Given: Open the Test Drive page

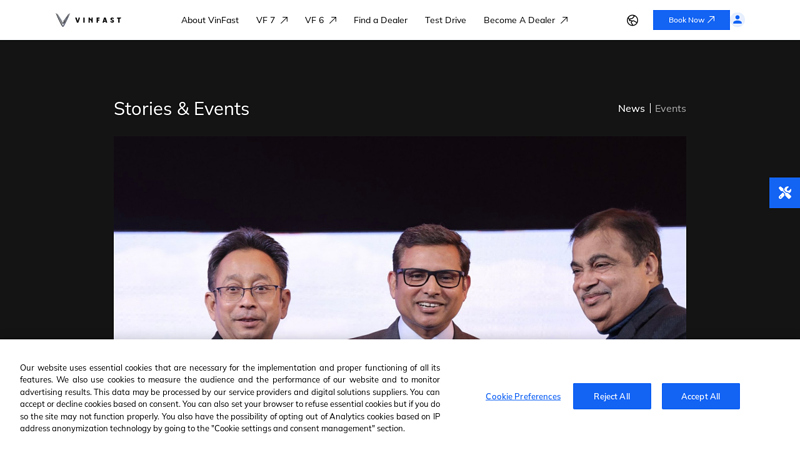Looking at the screenshot, I should pyautogui.click(x=445, y=20).
